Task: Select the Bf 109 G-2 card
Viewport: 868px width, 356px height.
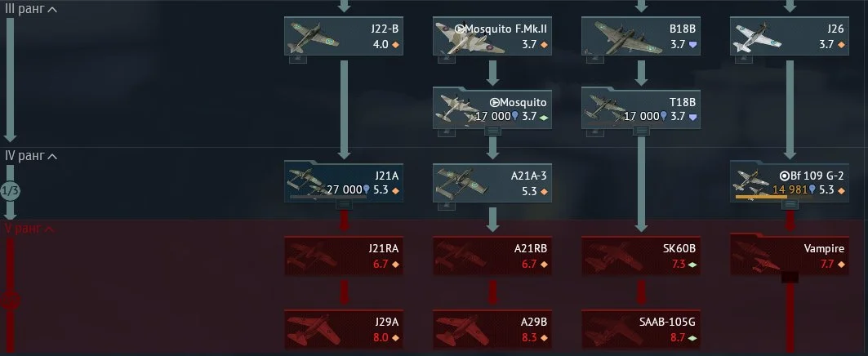Action: point(789,182)
